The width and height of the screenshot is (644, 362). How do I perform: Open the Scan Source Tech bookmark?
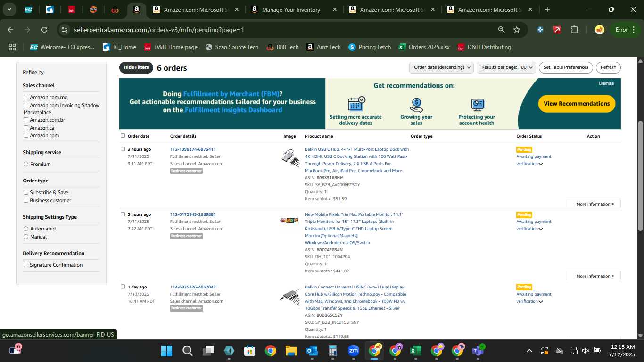[232, 47]
